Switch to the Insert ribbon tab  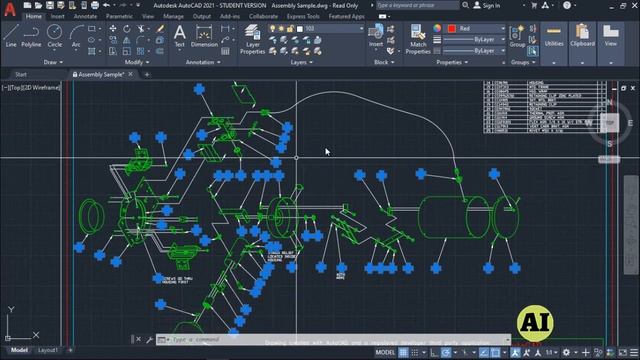click(x=58, y=16)
